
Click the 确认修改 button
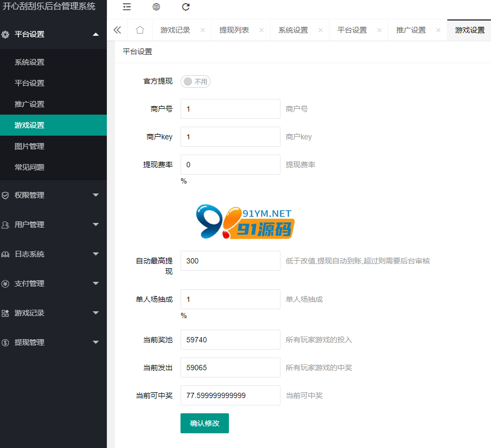click(x=205, y=423)
